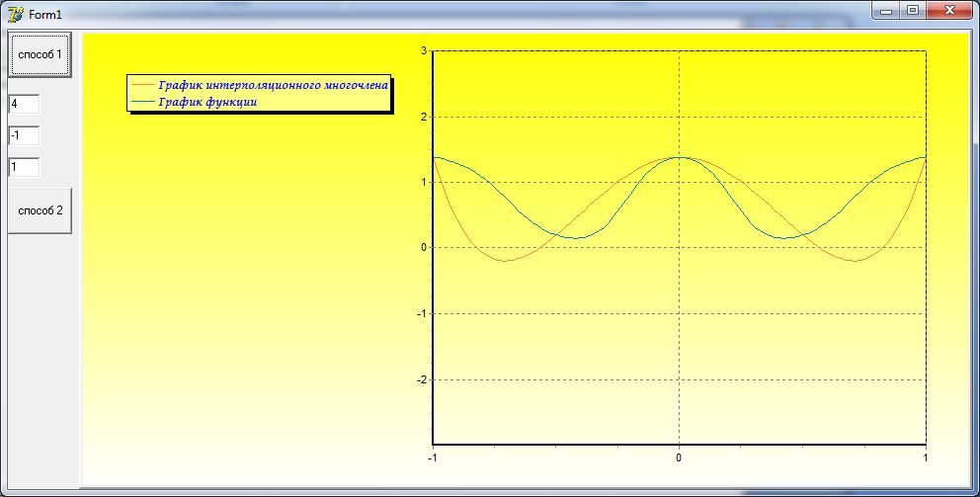This screenshot has width=980, height=497.
Task: Maximize the Form1 window
Action: [x=913, y=11]
